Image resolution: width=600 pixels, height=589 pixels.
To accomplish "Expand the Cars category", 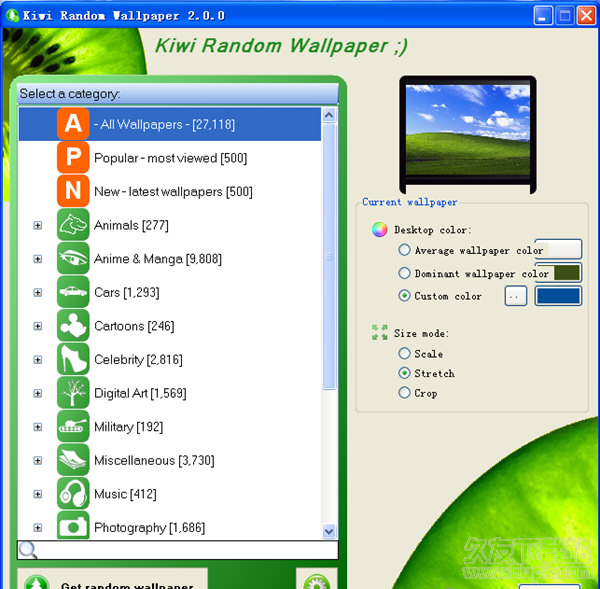I will 38,292.
